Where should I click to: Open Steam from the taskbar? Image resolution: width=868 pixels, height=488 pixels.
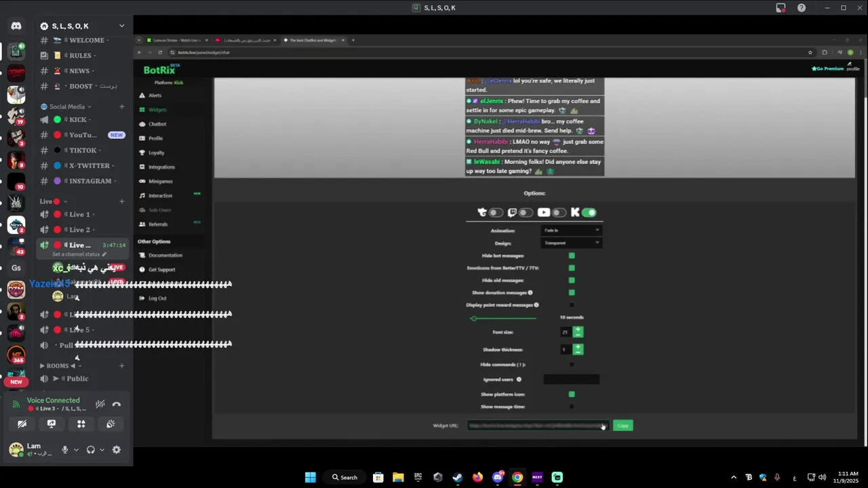[x=458, y=477]
